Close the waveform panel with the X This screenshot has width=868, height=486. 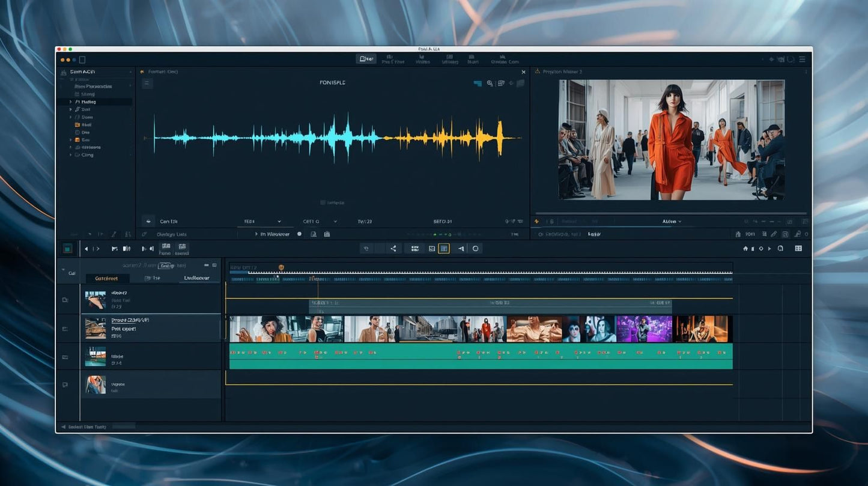coord(523,71)
